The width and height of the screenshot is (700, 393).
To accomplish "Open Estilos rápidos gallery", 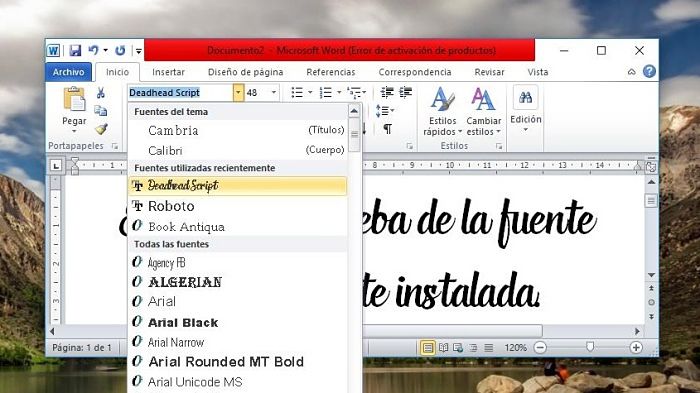I will coord(442,111).
